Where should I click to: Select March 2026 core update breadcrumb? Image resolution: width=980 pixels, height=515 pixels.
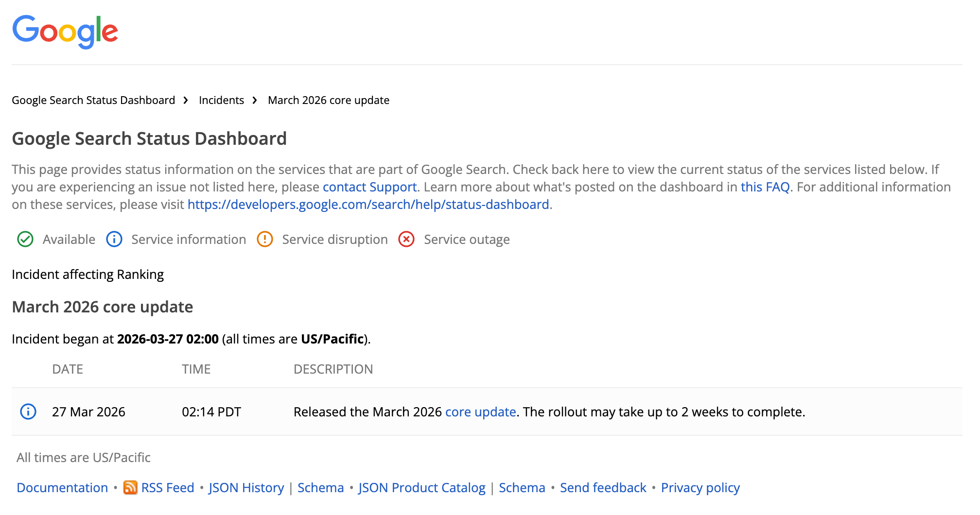point(329,100)
